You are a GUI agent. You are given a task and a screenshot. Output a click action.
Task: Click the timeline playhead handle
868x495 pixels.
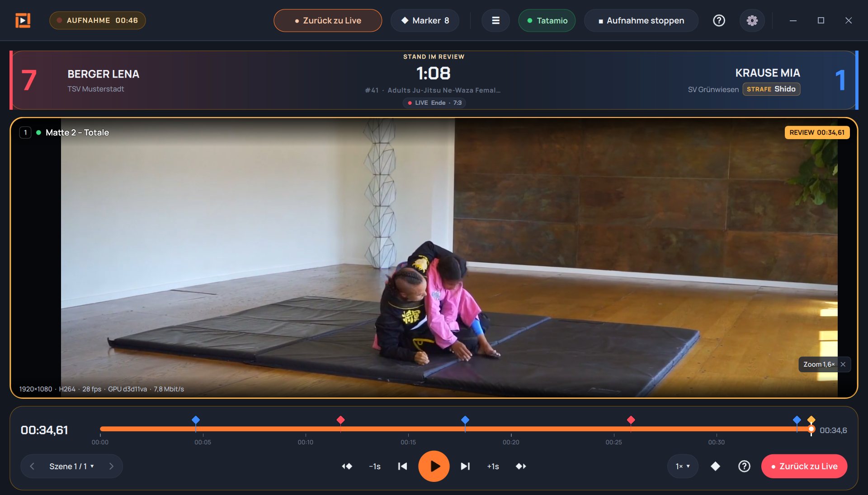coord(811,429)
